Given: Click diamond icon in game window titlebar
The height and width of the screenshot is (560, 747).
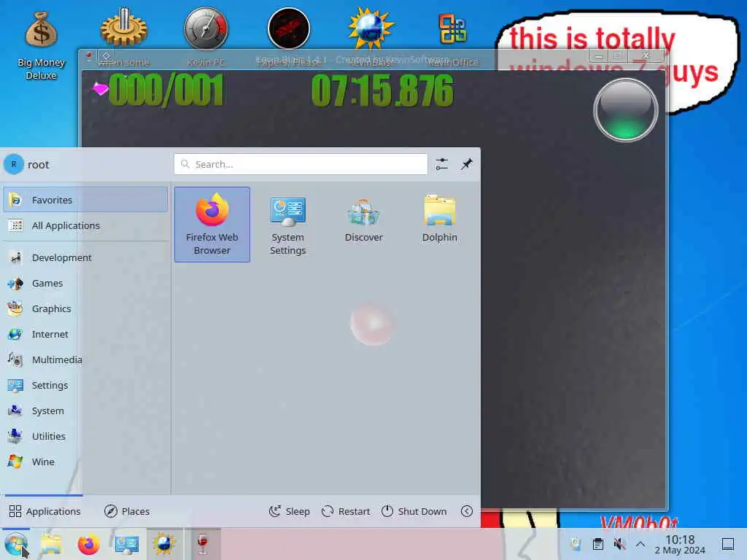Looking at the screenshot, I should tap(107, 56).
